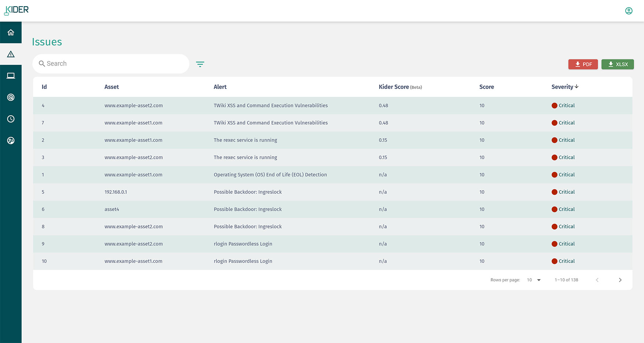The image size is (644, 343).
Task: Click the previous page arrow
Action: [x=597, y=280]
